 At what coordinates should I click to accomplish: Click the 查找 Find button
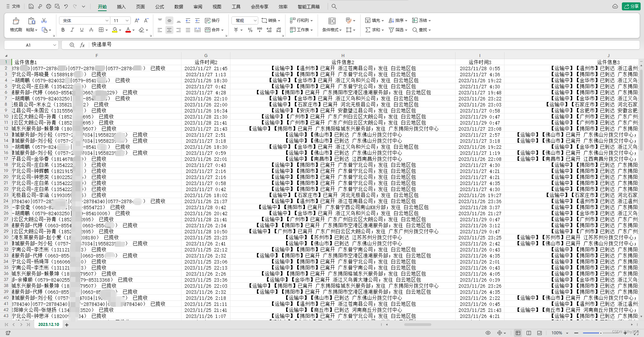pos(421,30)
